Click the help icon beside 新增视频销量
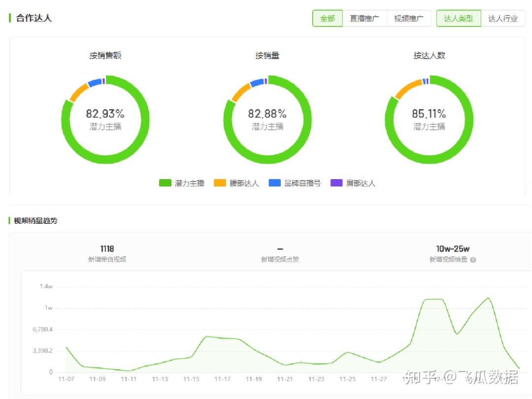This screenshot has height=399, width=532. click(x=473, y=260)
